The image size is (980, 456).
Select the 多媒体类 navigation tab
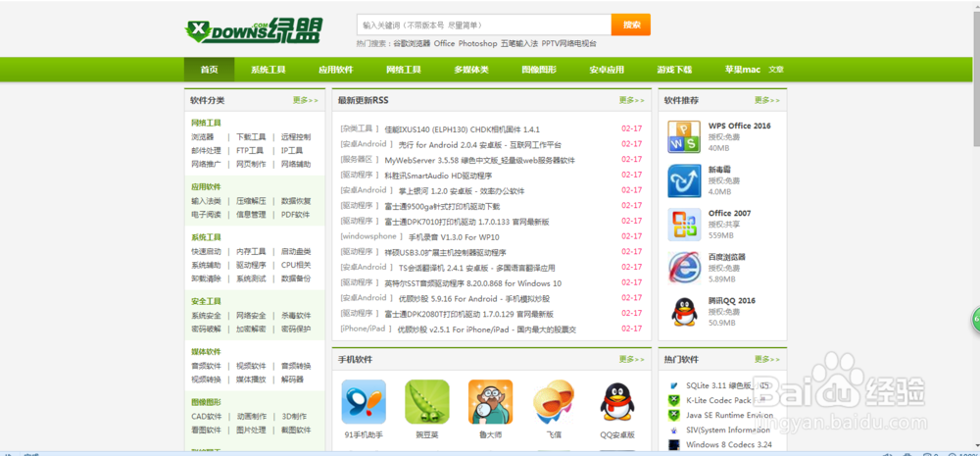471,70
